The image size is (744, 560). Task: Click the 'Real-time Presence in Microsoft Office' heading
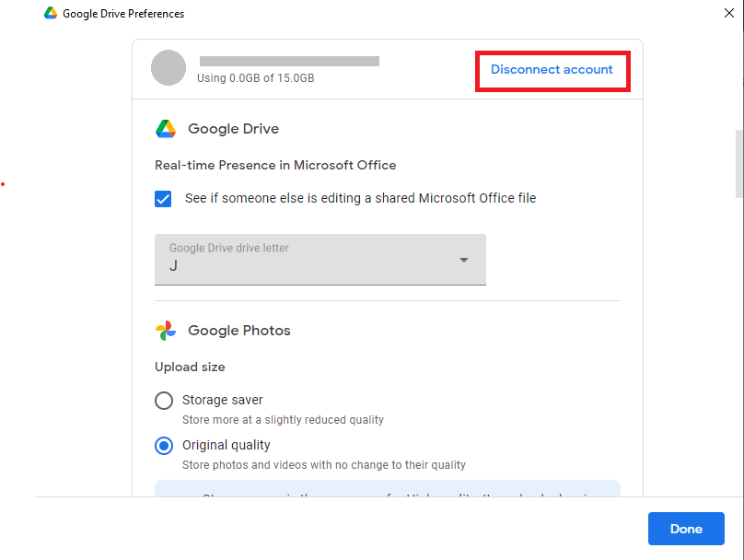coord(275,165)
